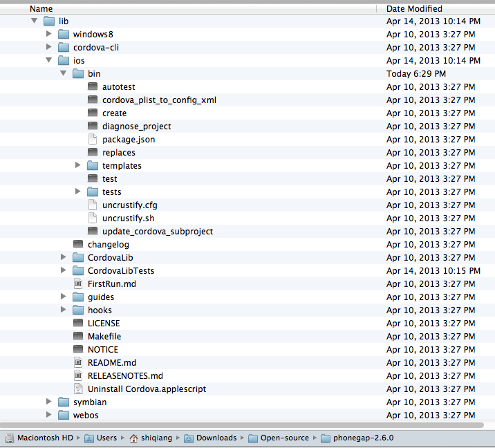This screenshot has width=495, height=448.
Task: Expand the windows8 folder disclosure triangle
Action: click(x=48, y=33)
